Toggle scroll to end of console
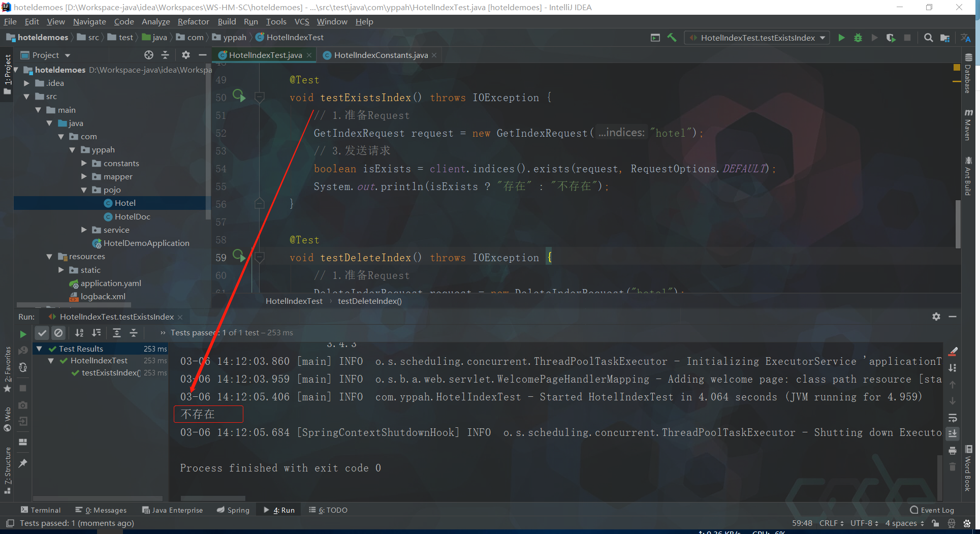980x534 pixels. [x=953, y=433]
